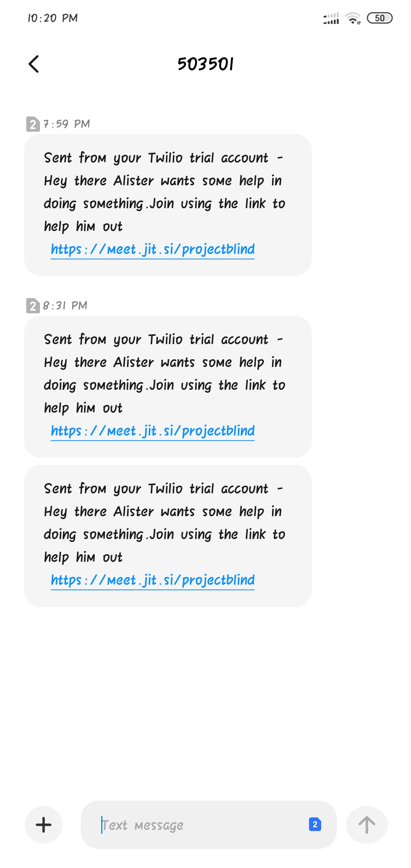Select the first Twilio message bubble
Image resolution: width=411 pixels, height=868 pixels.
(168, 205)
